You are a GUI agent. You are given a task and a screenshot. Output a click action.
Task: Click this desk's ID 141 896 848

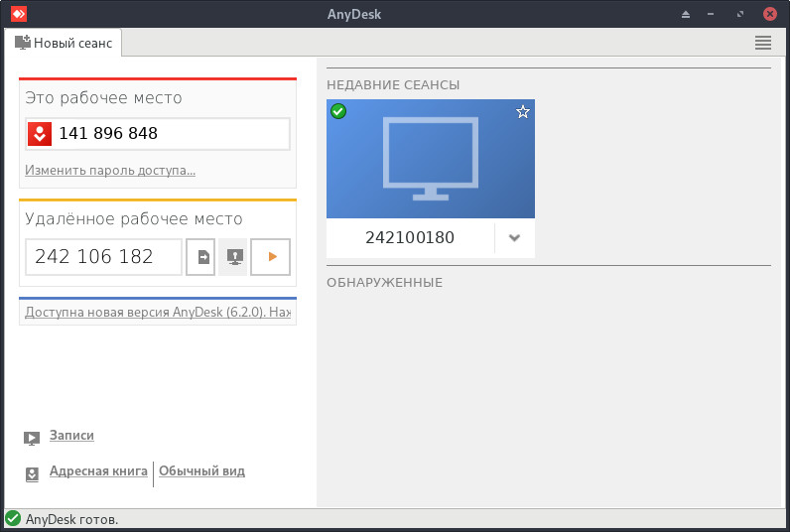click(108, 134)
